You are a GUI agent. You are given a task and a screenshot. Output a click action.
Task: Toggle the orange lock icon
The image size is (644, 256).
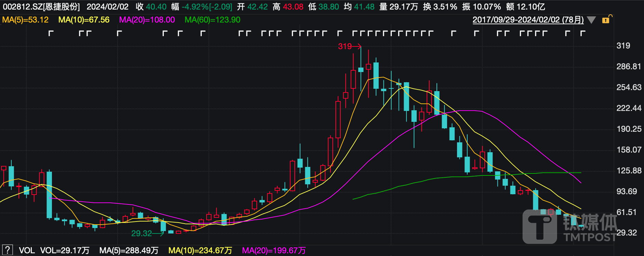point(606,19)
